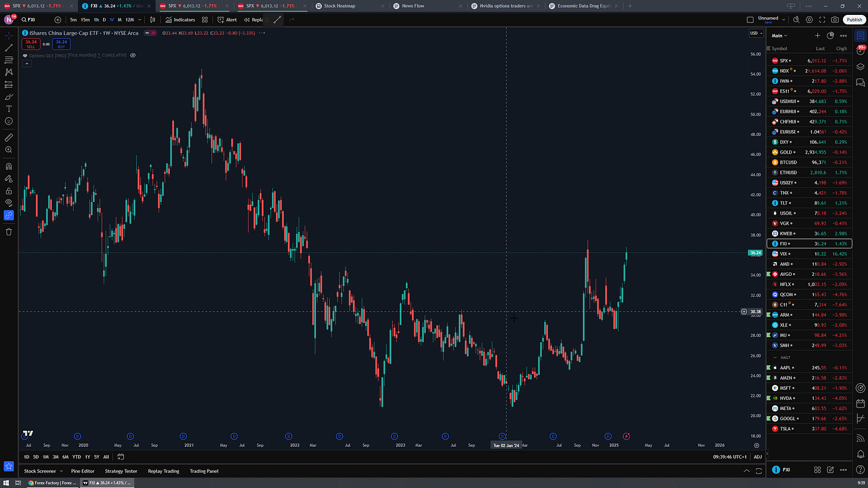Select the trend line drawing tool in left sidebar

pos(9,48)
